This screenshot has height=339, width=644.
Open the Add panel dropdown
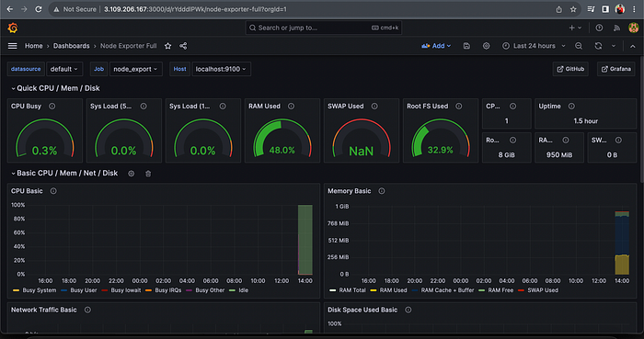436,46
